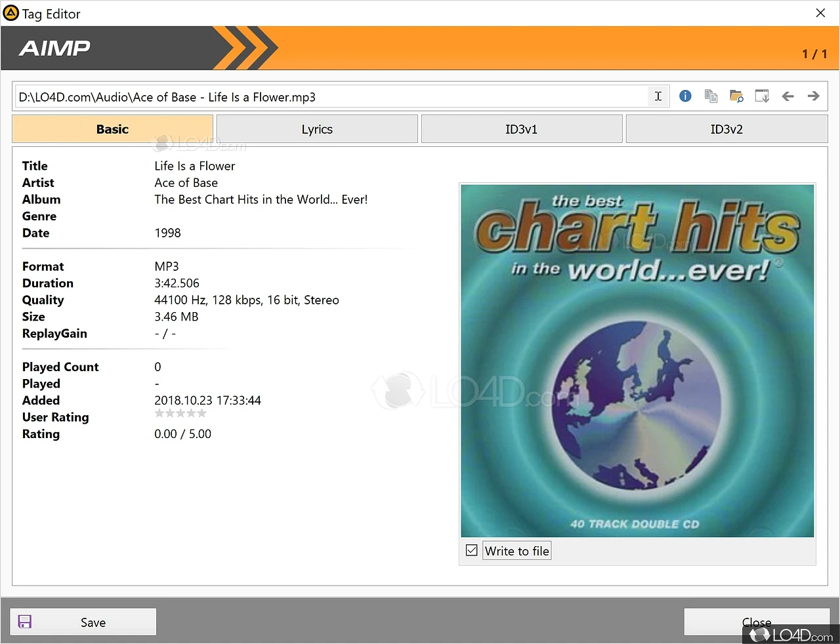
Task: Enable the Write to file checkbox
Action: (471, 550)
